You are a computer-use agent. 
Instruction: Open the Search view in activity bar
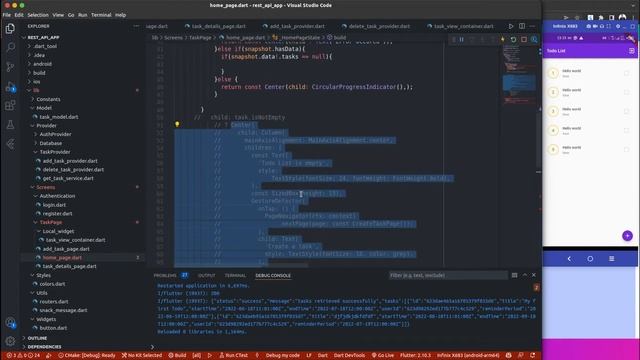[x=10, y=47]
